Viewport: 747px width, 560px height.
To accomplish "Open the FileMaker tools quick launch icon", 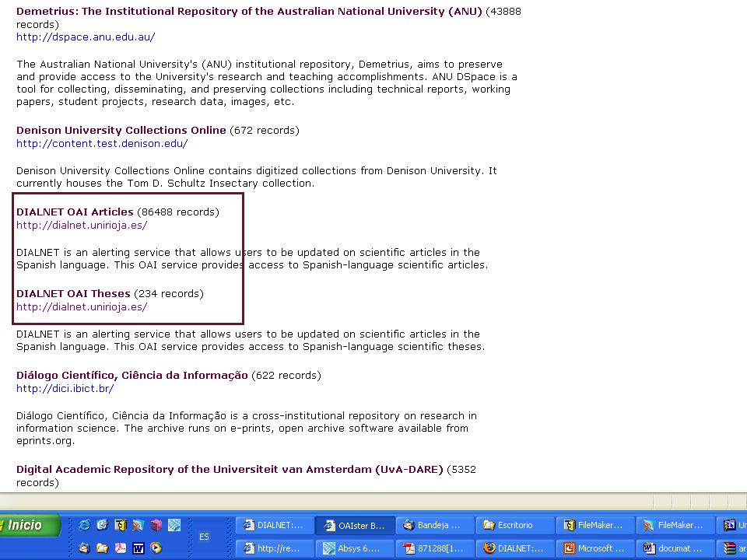I will pos(139,525).
